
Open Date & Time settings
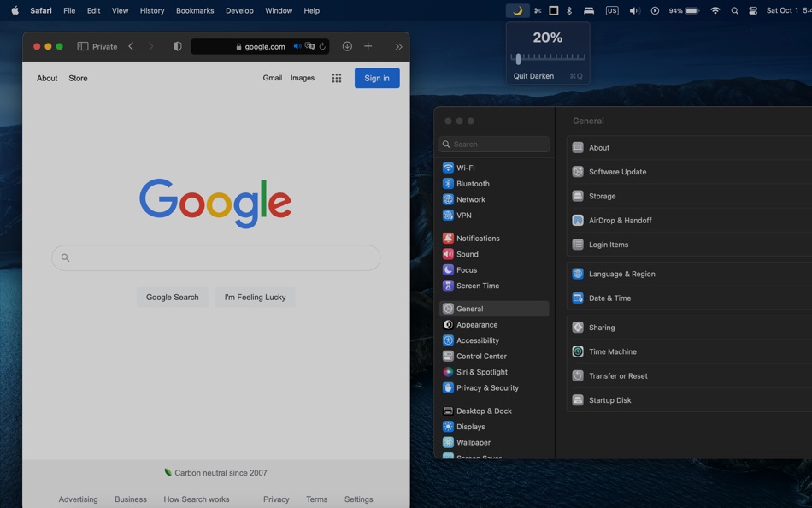tap(689, 298)
